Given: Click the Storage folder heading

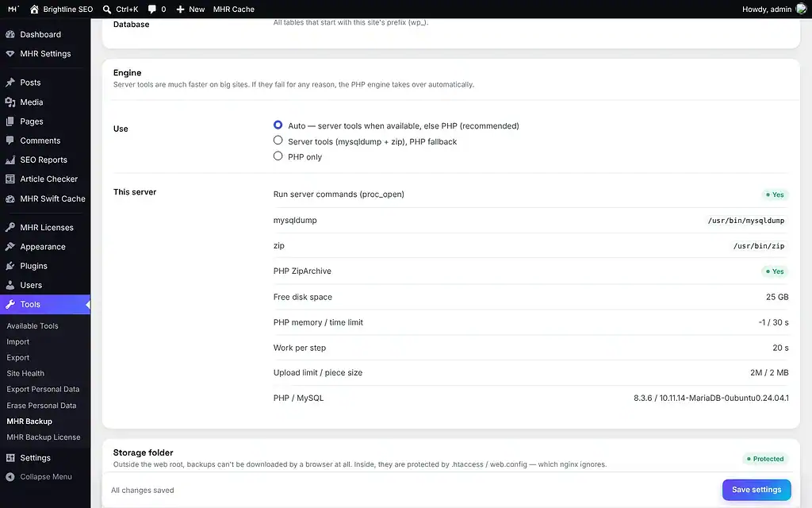Looking at the screenshot, I should [143, 452].
